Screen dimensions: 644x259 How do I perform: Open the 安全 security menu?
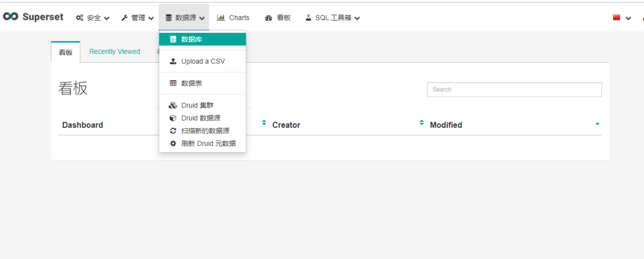pos(92,18)
